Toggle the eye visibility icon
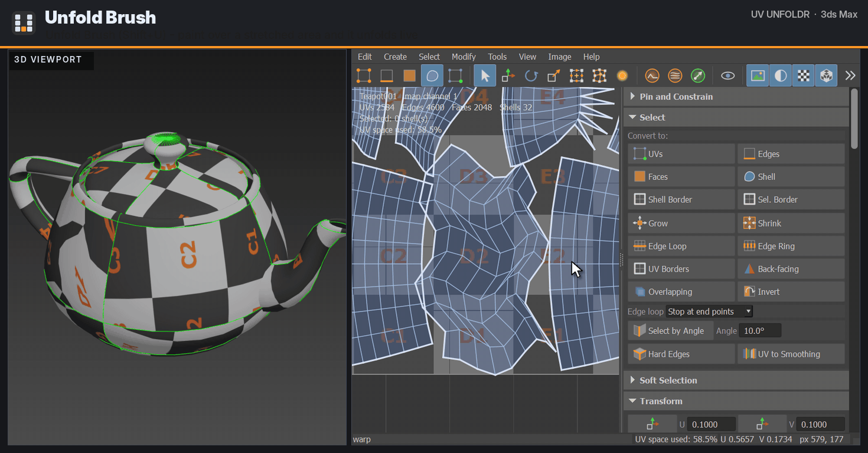The height and width of the screenshot is (453, 868). 728,75
